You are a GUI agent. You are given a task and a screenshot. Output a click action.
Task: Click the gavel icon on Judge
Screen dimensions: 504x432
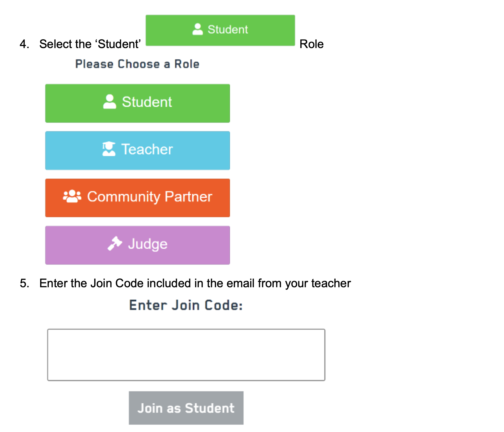click(115, 243)
